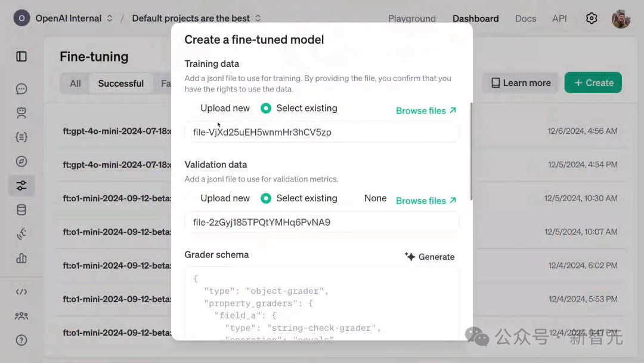Click the Learn more button
The height and width of the screenshot is (363, 644).
pyautogui.click(x=521, y=82)
